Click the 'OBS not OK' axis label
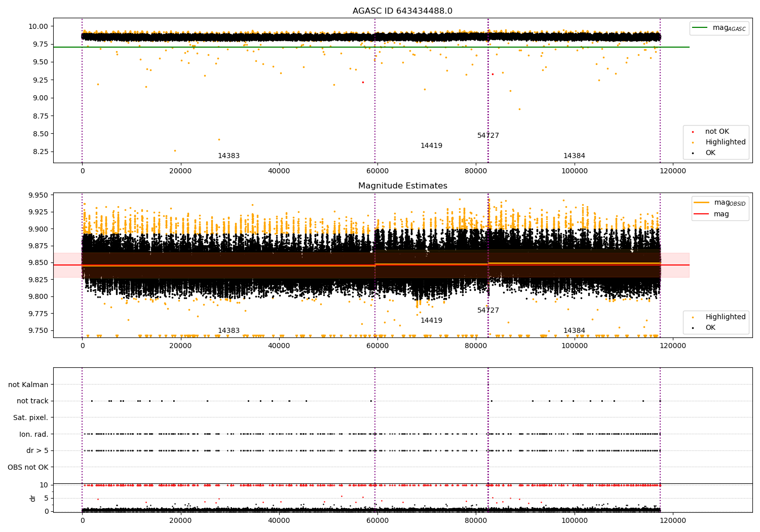 pos(28,467)
